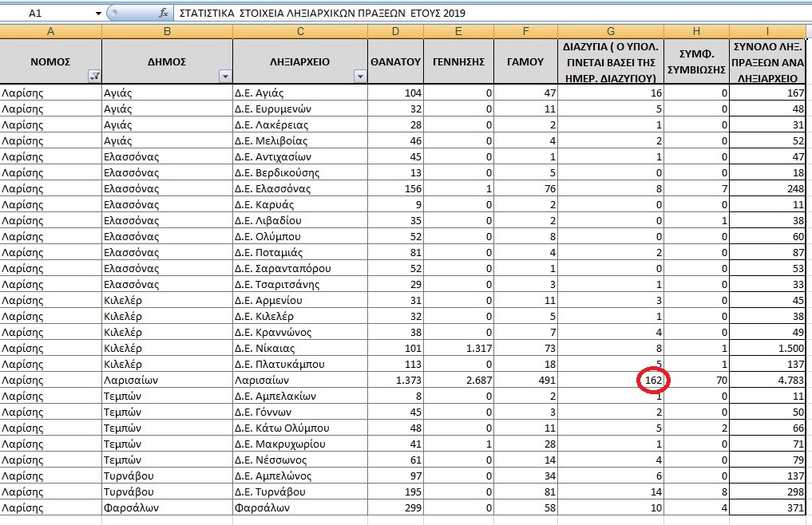Click the fx insert function icon
812x525 pixels.
[x=164, y=13]
